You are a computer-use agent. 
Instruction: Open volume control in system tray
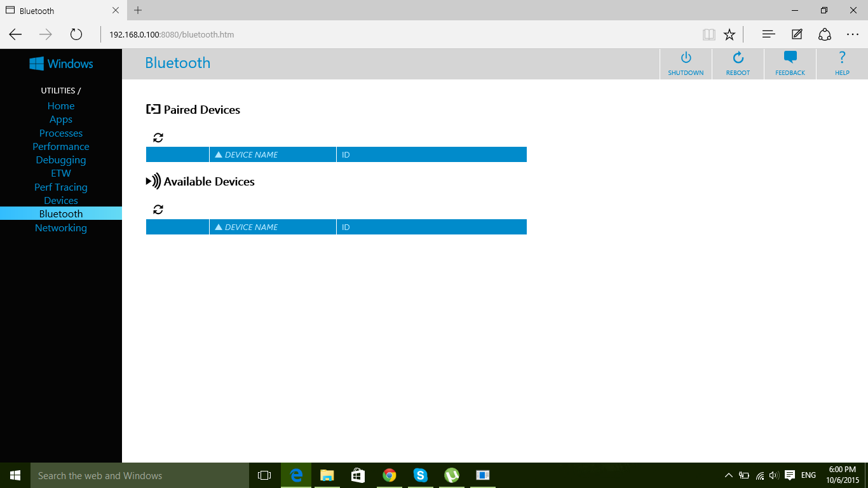click(x=774, y=475)
